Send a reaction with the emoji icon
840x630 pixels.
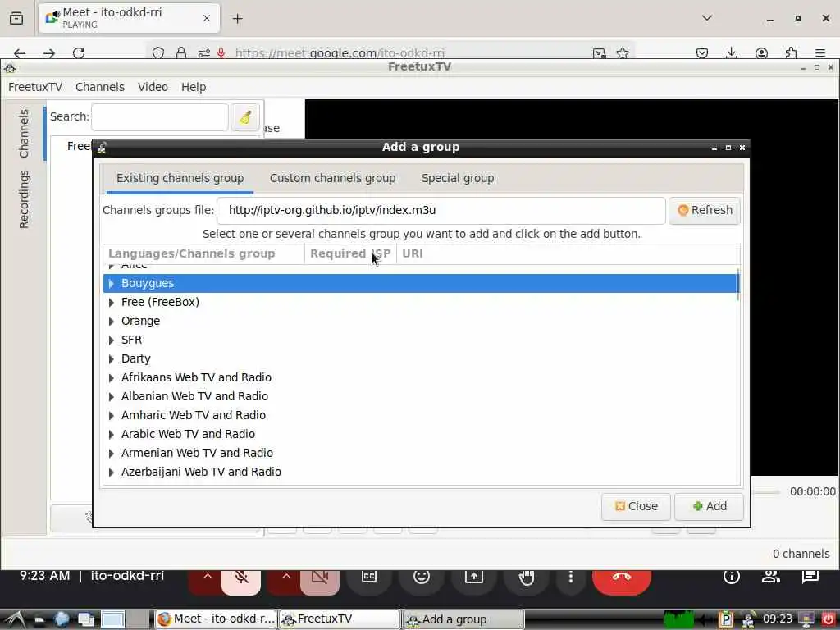422,577
